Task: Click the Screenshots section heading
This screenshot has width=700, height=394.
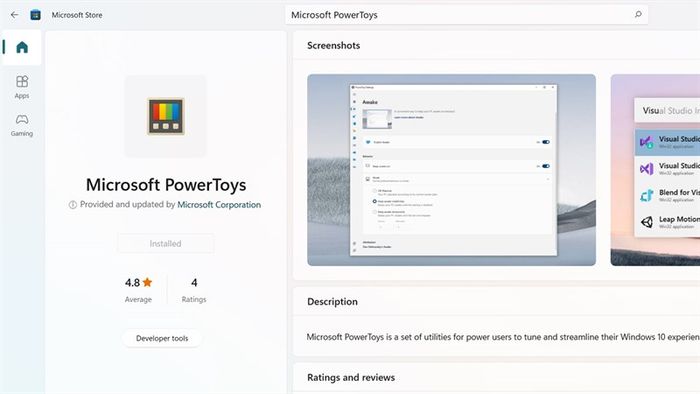Action: 333,46
